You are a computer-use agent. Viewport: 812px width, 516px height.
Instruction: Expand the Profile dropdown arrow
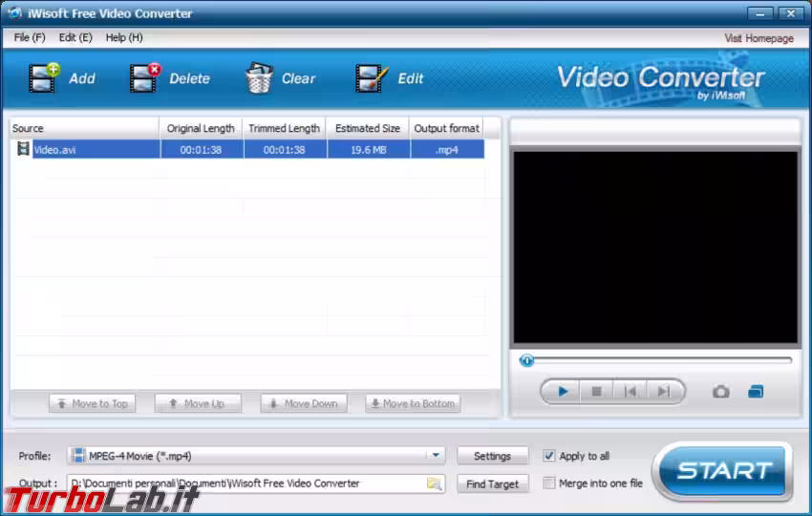point(436,456)
